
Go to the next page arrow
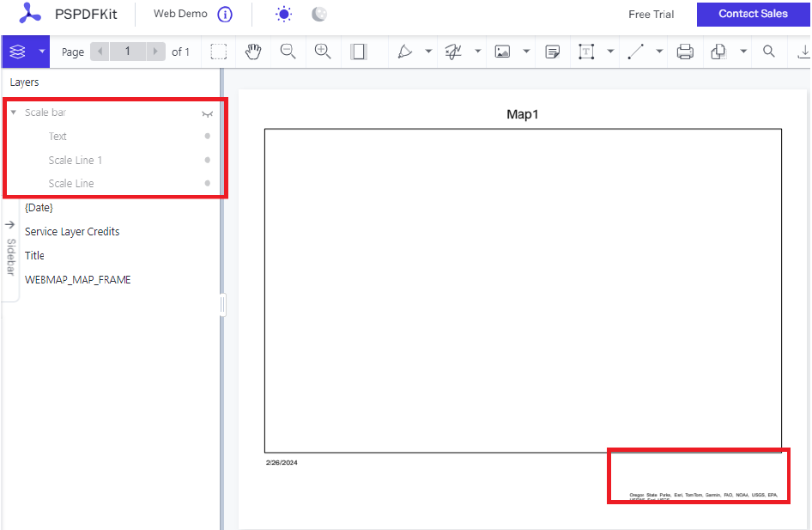tap(155, 52)
